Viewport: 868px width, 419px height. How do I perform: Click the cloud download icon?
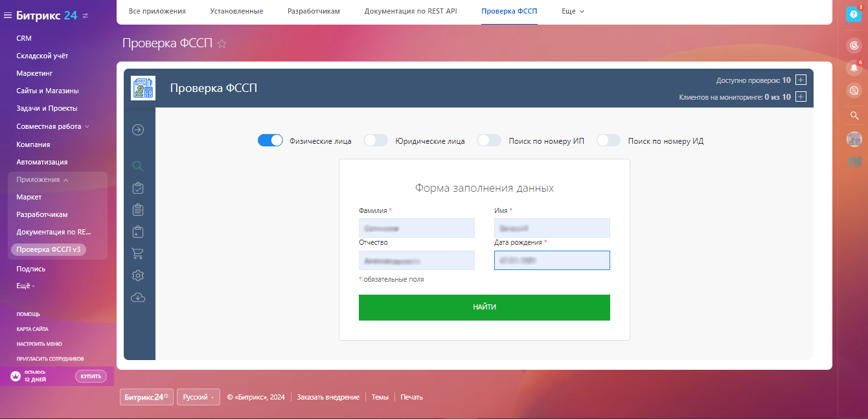click(x=137, y=297)
